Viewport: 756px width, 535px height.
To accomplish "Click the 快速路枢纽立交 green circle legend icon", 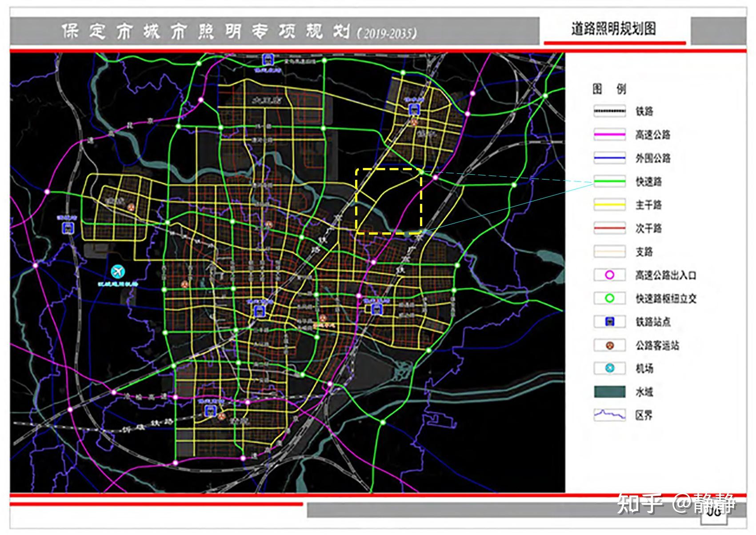I will 610,299.
